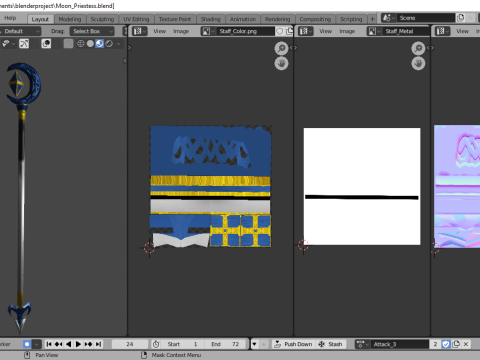Click the End frame field showing 72

point(225,344)
